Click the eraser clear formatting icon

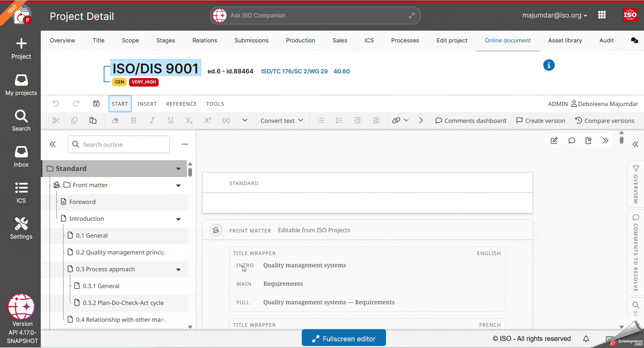point(115,120)
